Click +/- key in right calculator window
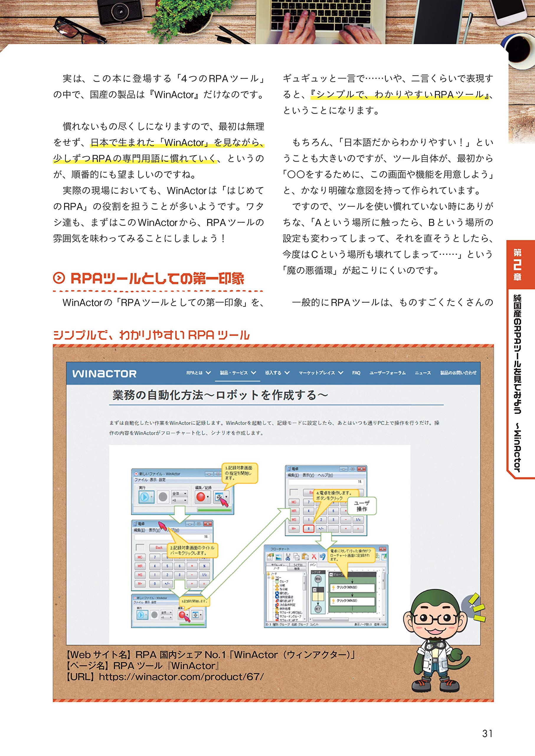 (x=321, y=529)
